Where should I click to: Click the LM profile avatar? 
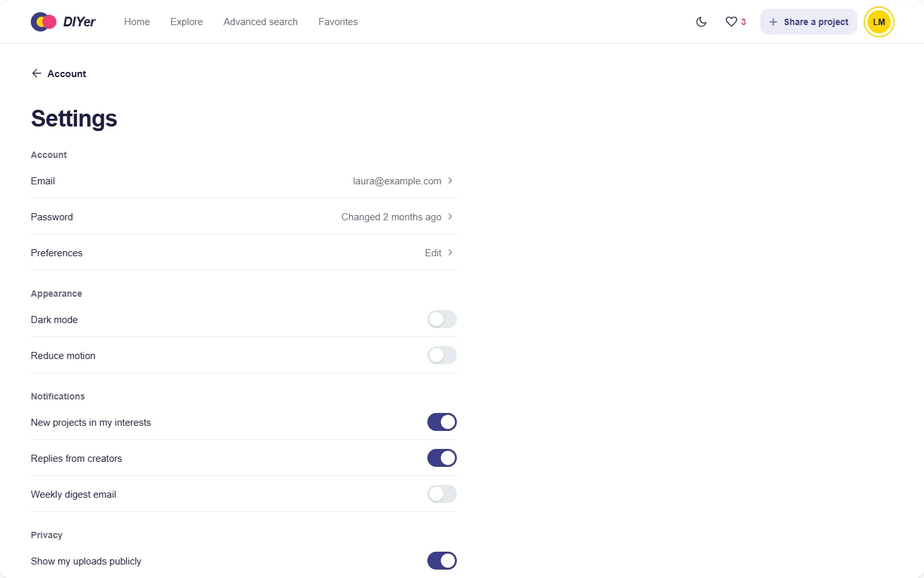pos(879,22)
